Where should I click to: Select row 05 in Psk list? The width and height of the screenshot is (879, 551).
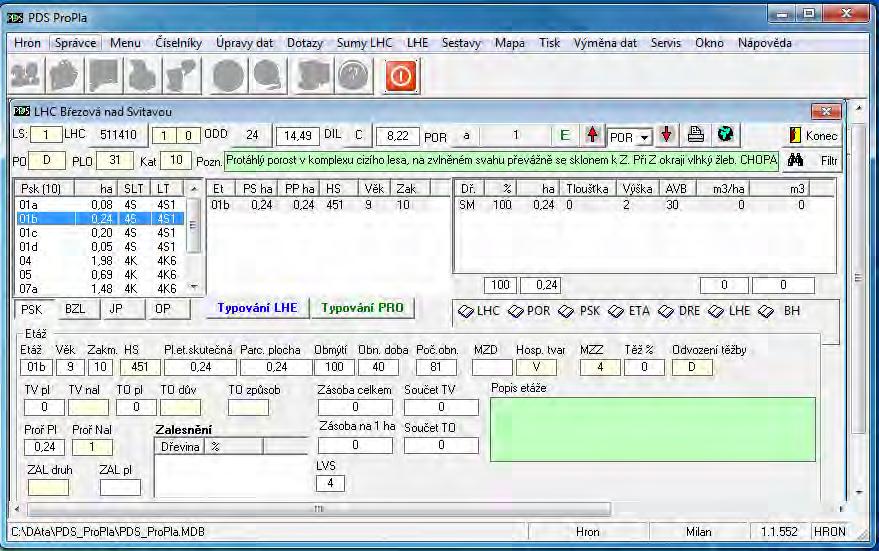pos(101,275)
